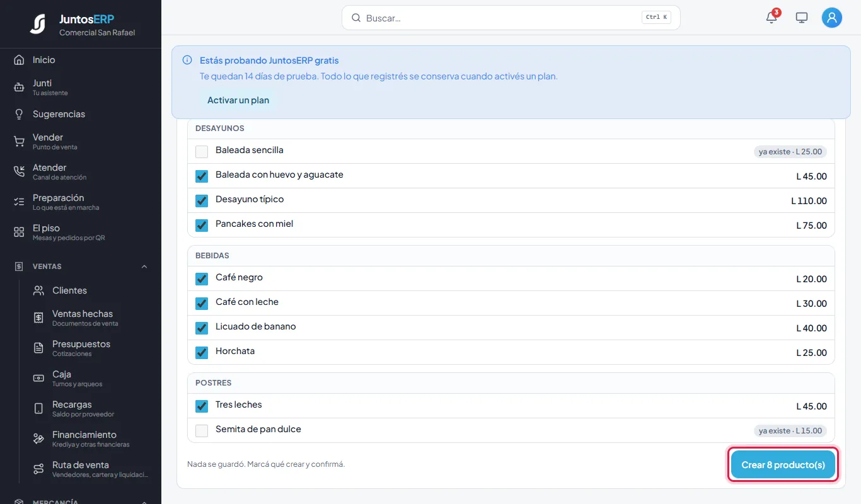861x504 pixels.
Task: Uncheck the Tres leches checkbox
Action: [202, 406]
